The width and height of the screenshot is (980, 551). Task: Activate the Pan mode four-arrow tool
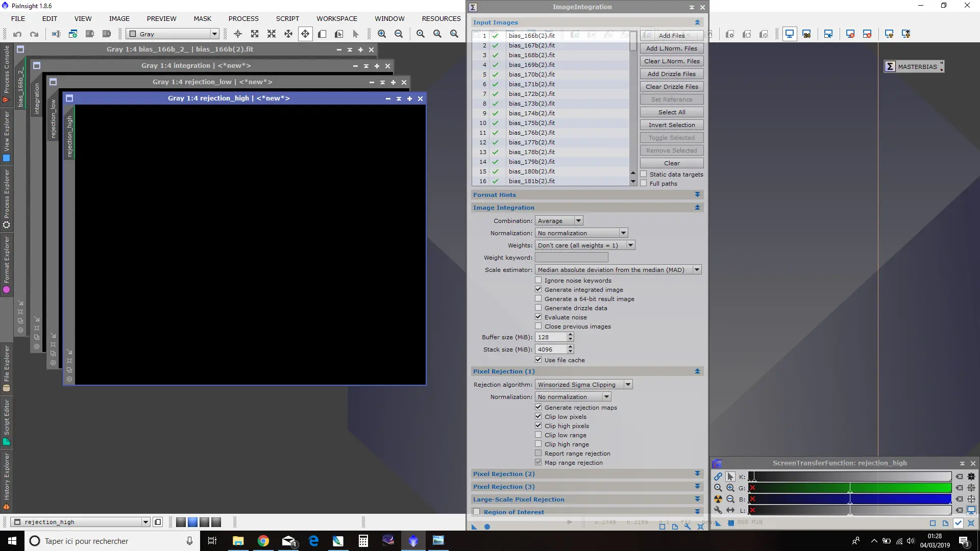point(305,34)
